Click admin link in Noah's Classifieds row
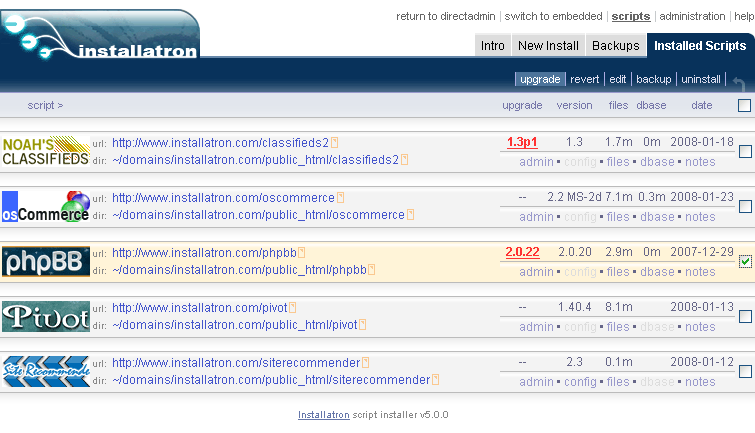Screen dimensions: 755x433 tap(536, 162)
